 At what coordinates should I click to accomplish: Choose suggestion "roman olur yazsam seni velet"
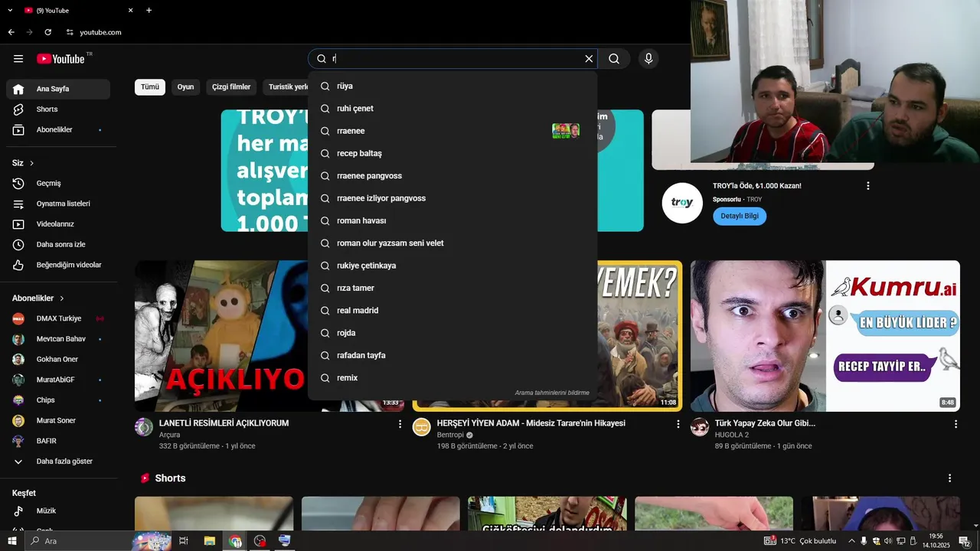click(452, 243)
